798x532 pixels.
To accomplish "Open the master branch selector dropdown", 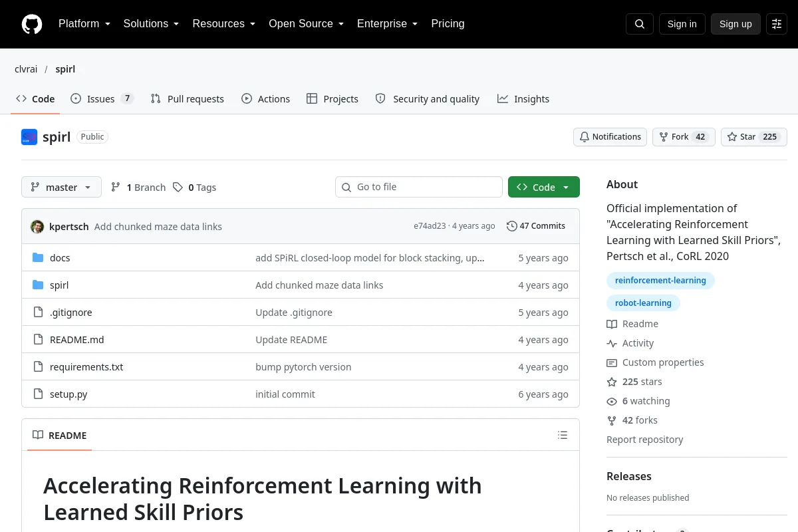I will (x=61, y=188).
